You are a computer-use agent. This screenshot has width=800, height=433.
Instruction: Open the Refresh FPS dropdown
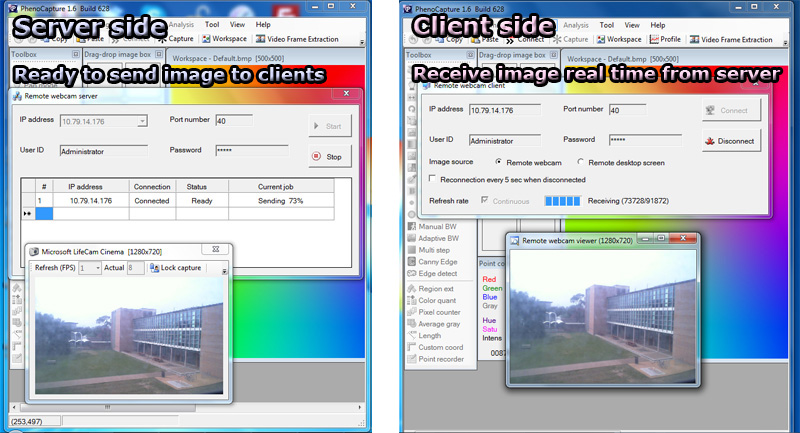(97, 268)
